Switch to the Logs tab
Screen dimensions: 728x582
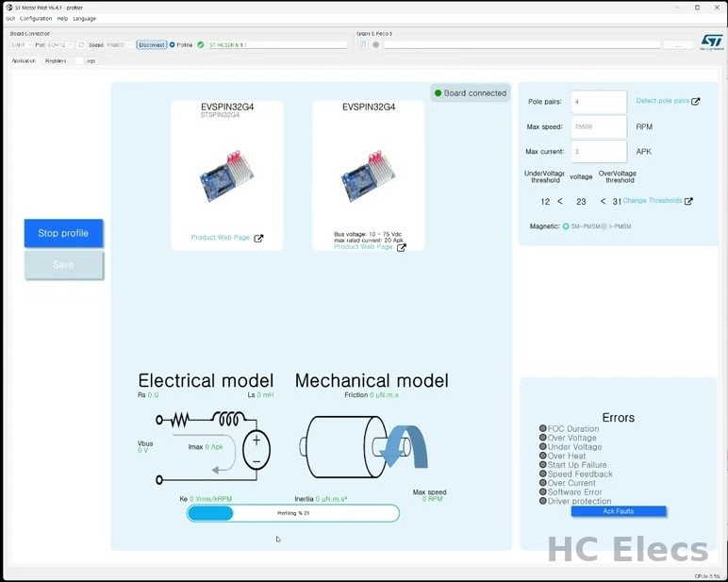pyautogui.click(x=90, y=61)
